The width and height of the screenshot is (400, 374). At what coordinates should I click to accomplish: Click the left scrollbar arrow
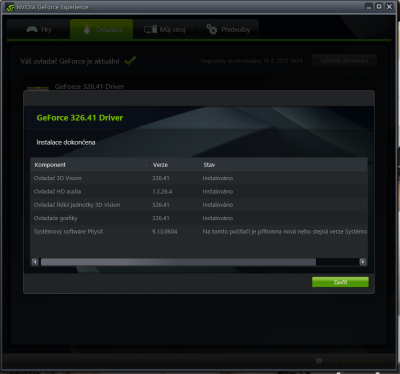point(35,262)
